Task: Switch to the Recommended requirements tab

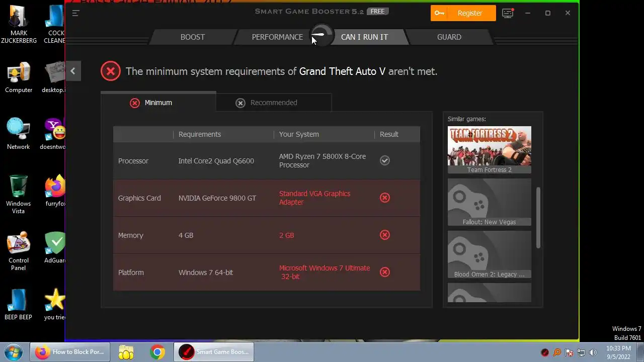Action: (274, 103)
